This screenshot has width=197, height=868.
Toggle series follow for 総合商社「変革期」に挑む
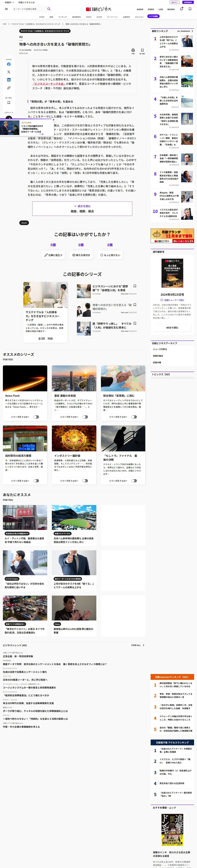134,417
